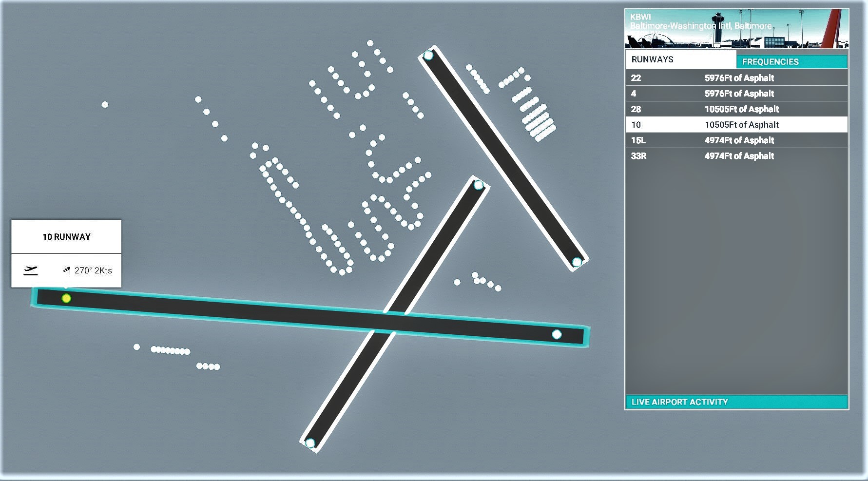Expand the LIVE AIRPORT ACTIVITY section
This screenshot has height=481, width=868.
tap(736, 402)
